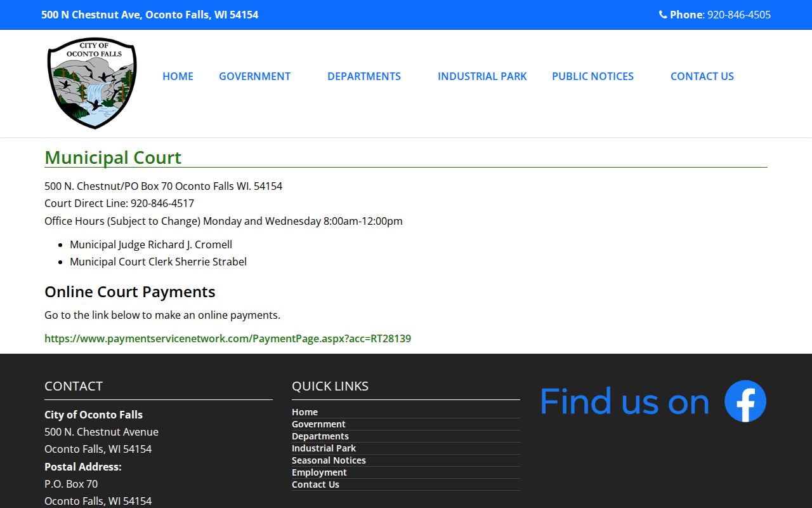Open Employment quick link
The image size is (812, 508).
coord(319,472)
